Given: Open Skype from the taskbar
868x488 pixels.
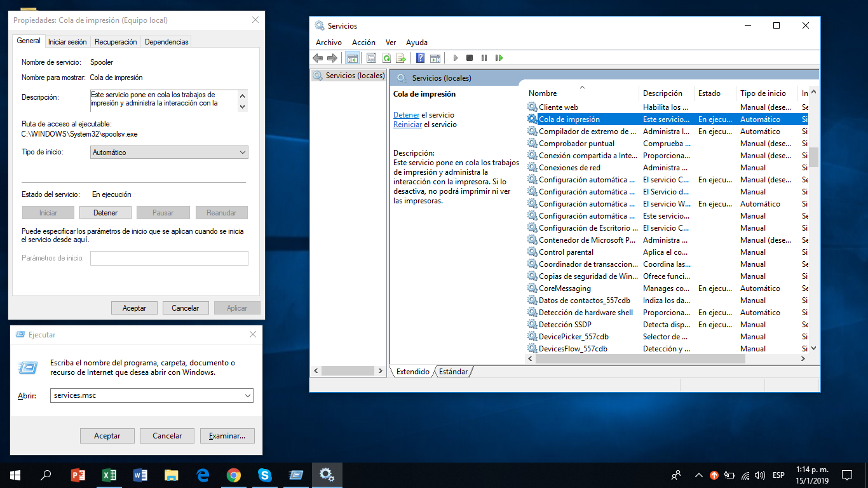Looking at the screenshot, I should click(x=265, y=475).
